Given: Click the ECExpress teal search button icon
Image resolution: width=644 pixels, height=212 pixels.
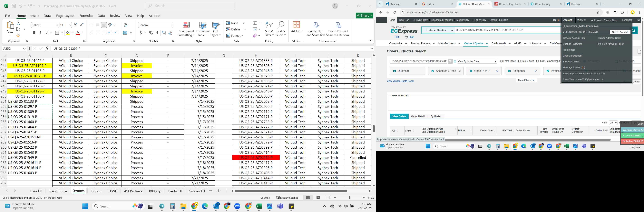Looking at the screenshot, I should (x=634, y=31).
